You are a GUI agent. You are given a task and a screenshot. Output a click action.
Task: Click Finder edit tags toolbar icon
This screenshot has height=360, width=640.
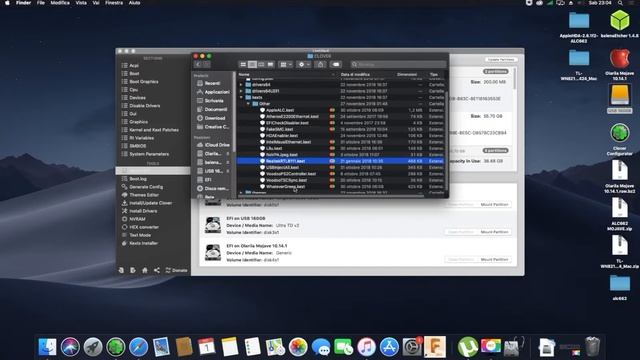336,64
